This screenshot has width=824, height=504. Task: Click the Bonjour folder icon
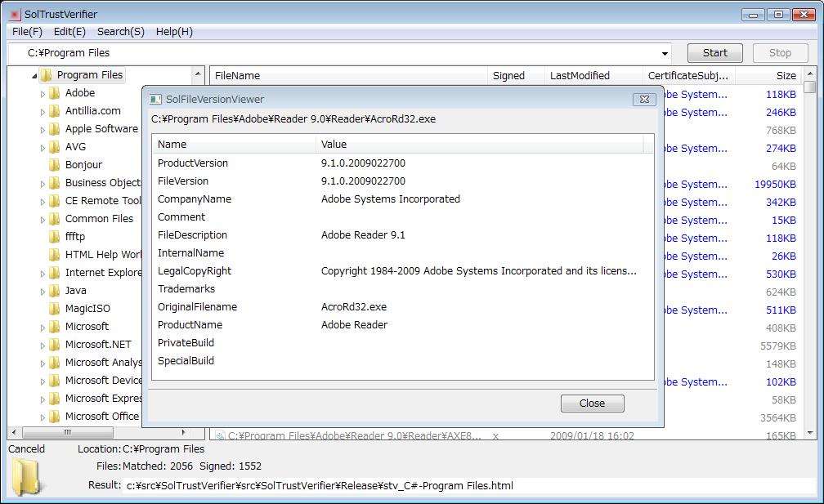click(x=55, y=165)
